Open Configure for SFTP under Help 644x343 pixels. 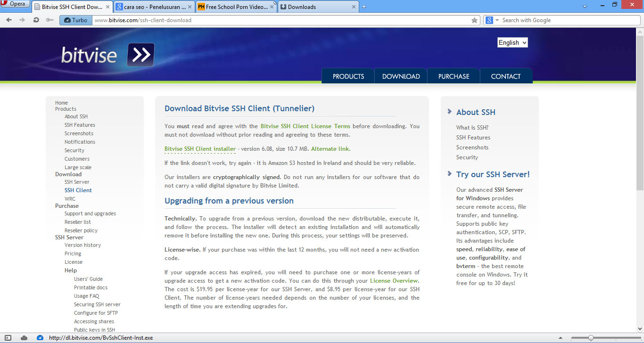click(x=96, y=313)
